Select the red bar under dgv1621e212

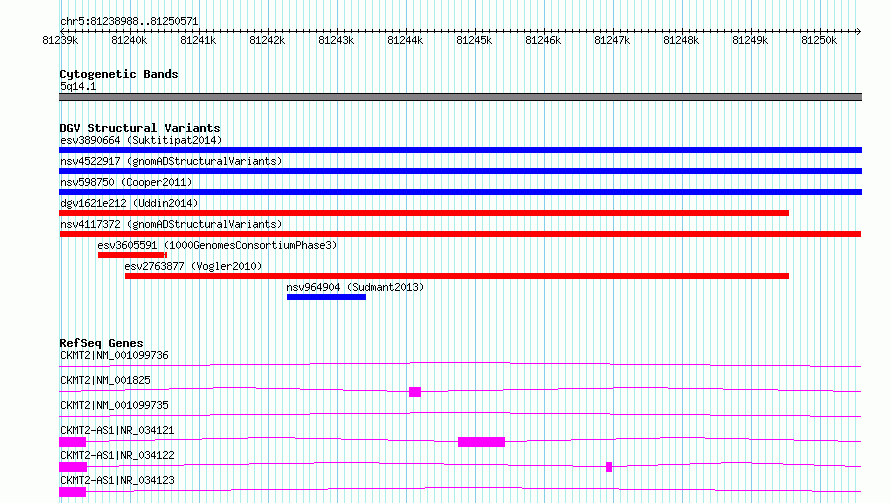pos(424,213)
